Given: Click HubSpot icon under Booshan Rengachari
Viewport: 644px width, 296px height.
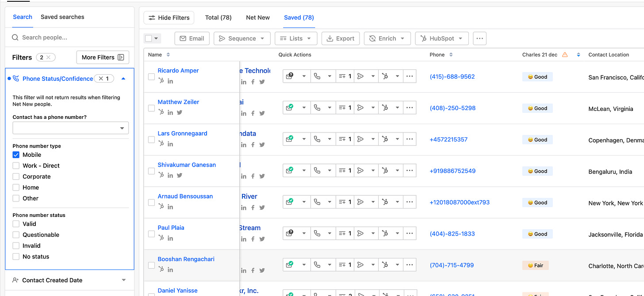Looking at the screenshot, I should 161,269.
